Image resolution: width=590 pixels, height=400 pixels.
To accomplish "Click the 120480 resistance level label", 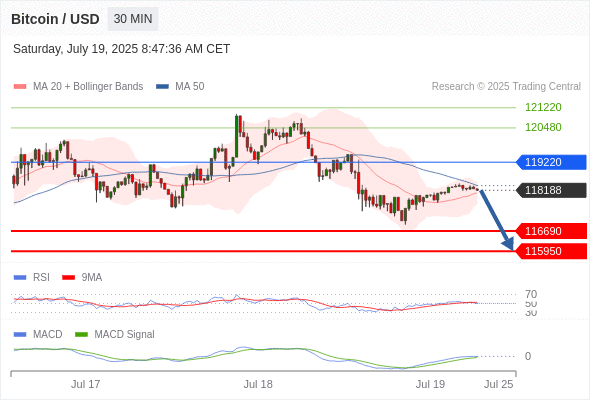I will [x=543, y=127].
